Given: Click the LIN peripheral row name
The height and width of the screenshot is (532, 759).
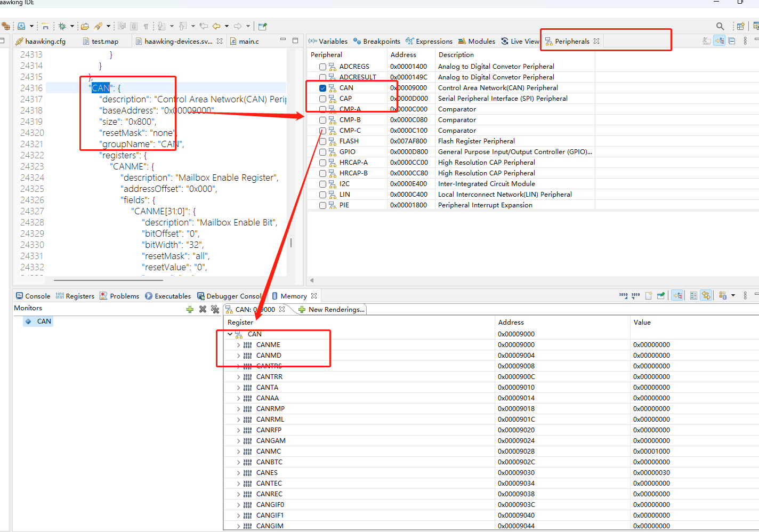Looking at the screenshot, I should coord(345,195).
